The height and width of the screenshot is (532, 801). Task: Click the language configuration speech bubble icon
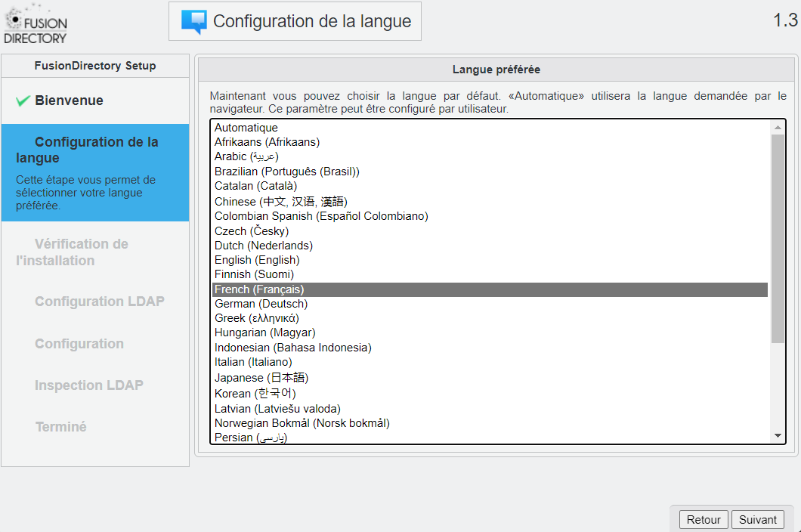[x=194, y=22]
